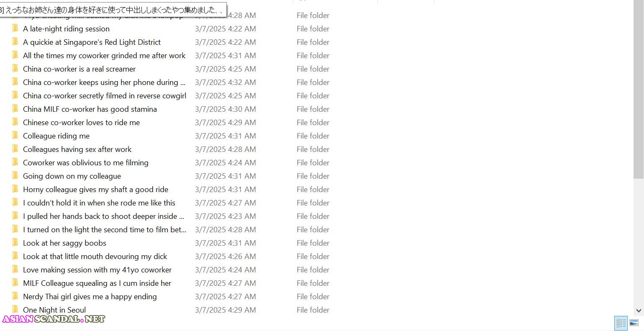
Task: Click the 'Colleague riding me' folder name
Action: point(56,136)
